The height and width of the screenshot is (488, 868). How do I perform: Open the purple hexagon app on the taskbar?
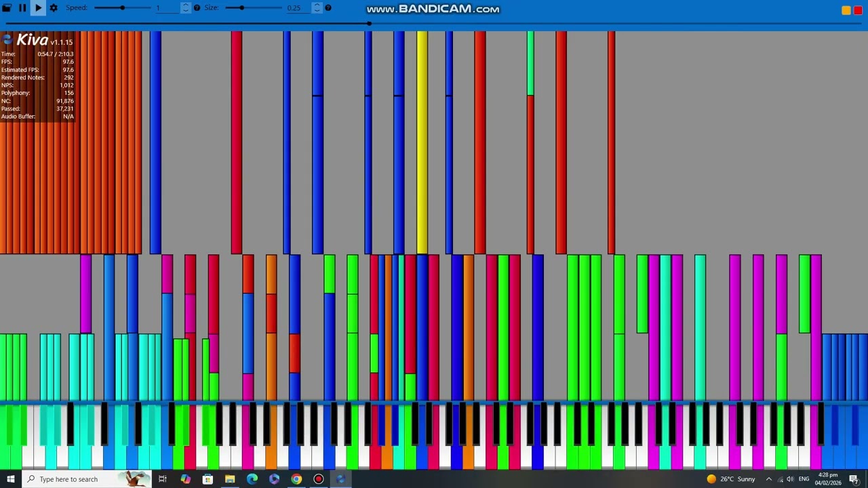(274, 479)
